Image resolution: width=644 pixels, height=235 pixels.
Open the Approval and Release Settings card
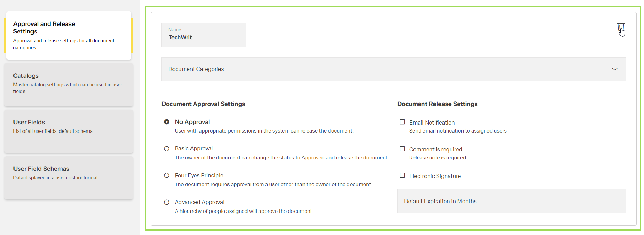click(x=68, y=36)
